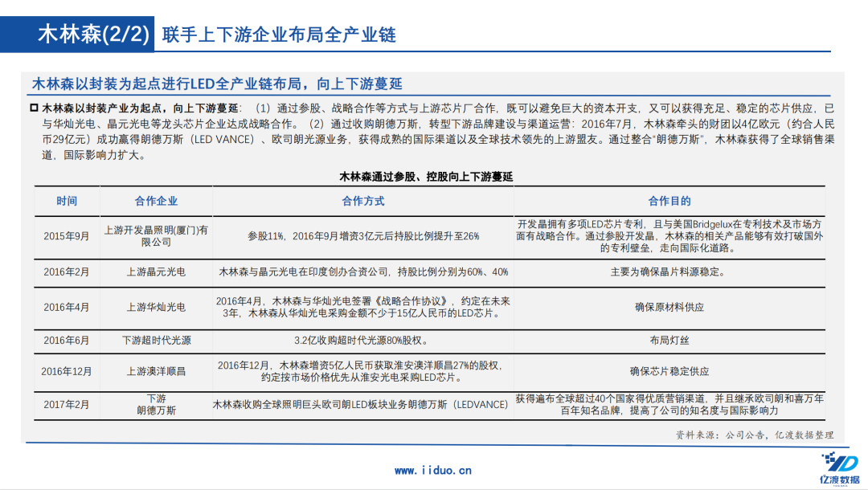
Task: Click table caption 木林森通过参股、控股向上下游蔓延
Action: pos(426,177)
